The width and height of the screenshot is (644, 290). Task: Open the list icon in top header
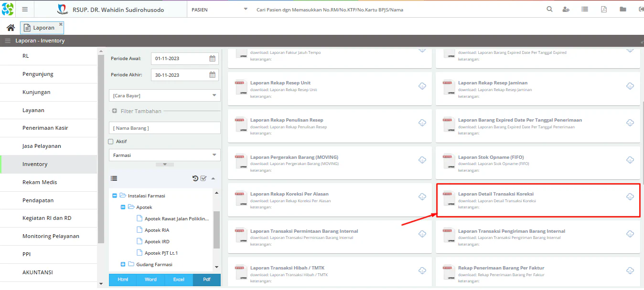tap(585, 9)
